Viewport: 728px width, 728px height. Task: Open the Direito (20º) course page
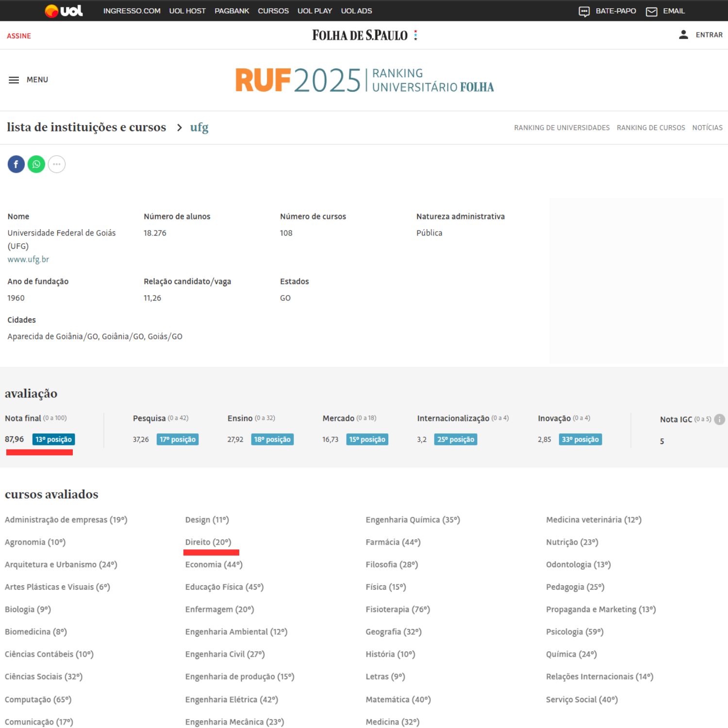(207, 542)
